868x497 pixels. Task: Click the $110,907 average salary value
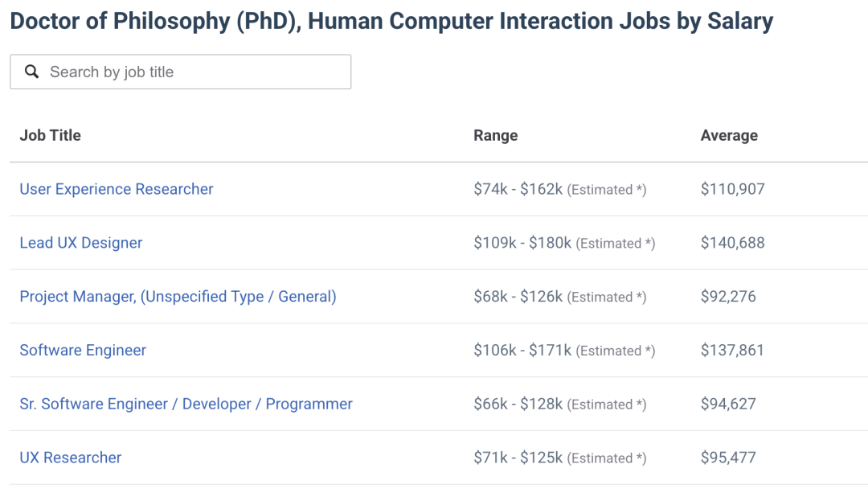[x=732, y=189]
